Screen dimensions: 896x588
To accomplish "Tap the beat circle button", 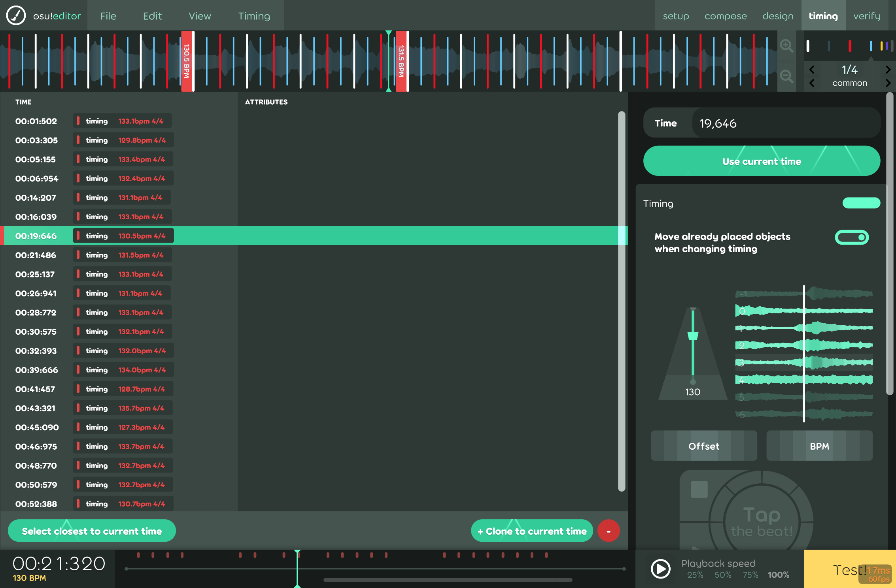I will pyautogui.click(x=762, y=522).
